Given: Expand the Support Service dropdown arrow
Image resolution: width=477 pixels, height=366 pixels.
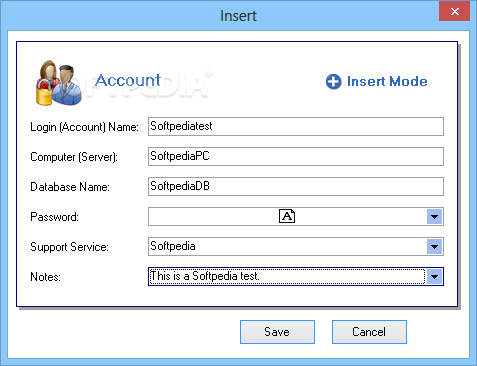Looking at the screenshot, I should pos(434,247).
